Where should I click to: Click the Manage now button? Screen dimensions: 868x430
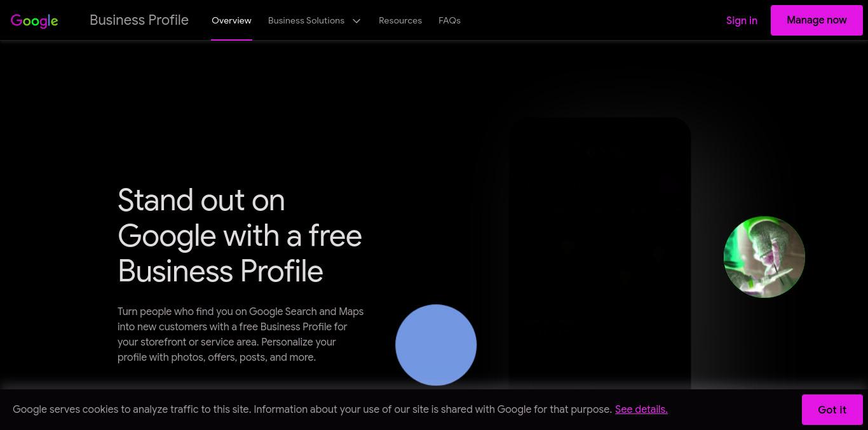tap(817, 20)
